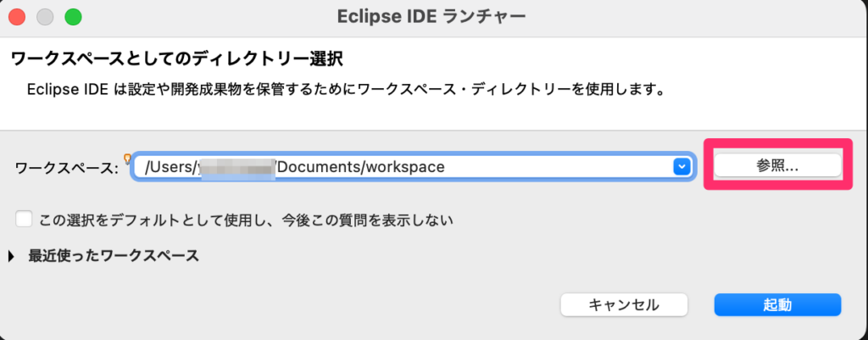Launch Eclipse with the 起動 button
868x340 pixels.
[777, 304]
